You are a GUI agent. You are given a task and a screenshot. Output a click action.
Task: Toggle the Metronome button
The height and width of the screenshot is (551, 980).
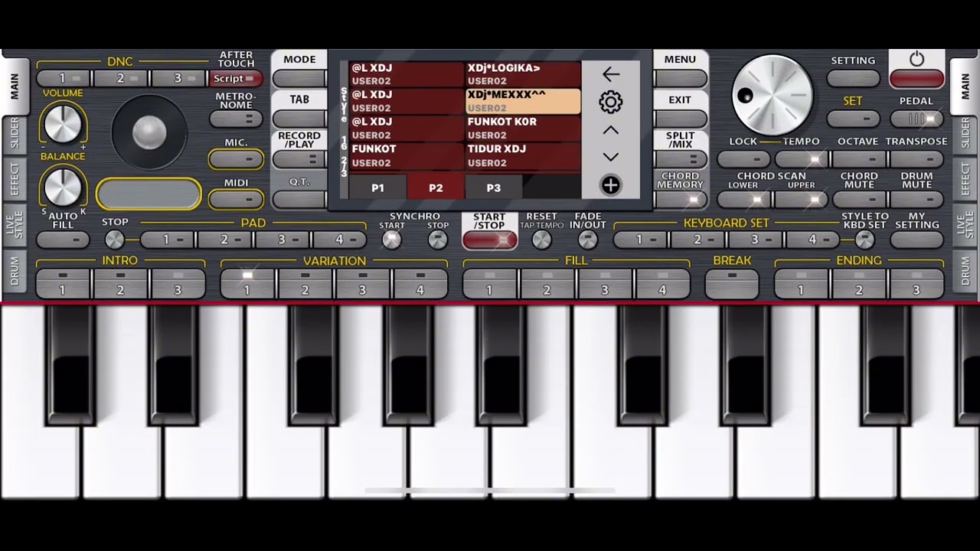(x=235, y=119)
